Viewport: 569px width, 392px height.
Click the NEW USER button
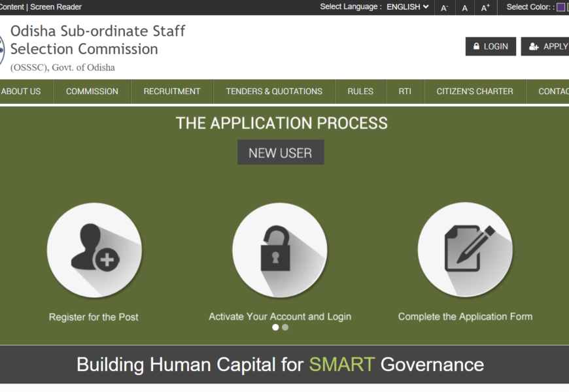(x=280, y=153)
